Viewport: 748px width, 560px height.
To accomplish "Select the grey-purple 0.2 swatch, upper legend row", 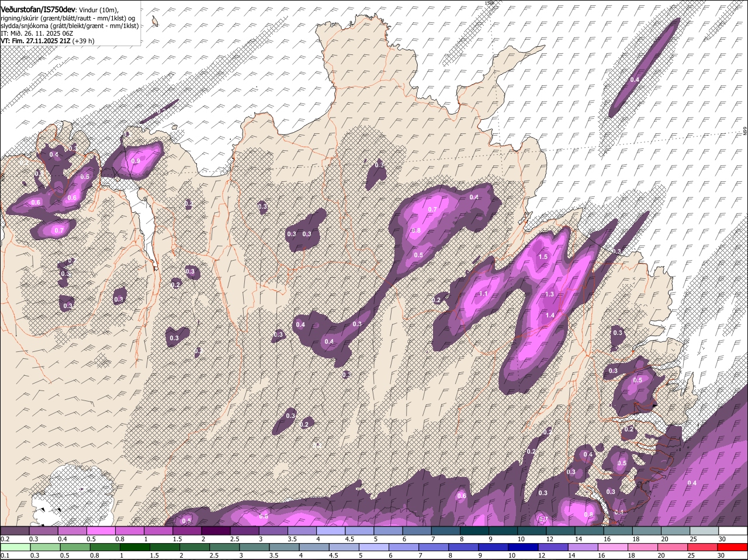I will 15,531.
